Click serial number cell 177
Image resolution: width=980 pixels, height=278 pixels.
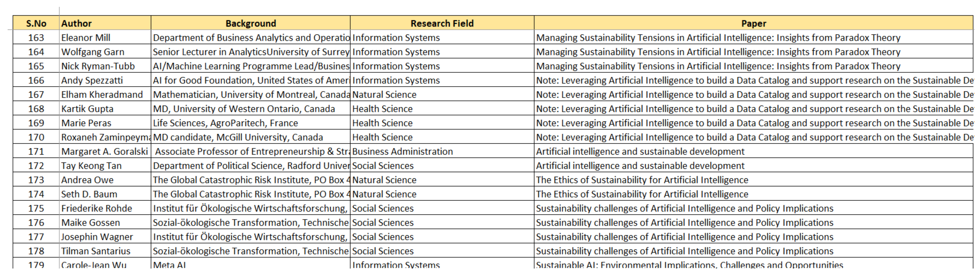coord(36,237)
